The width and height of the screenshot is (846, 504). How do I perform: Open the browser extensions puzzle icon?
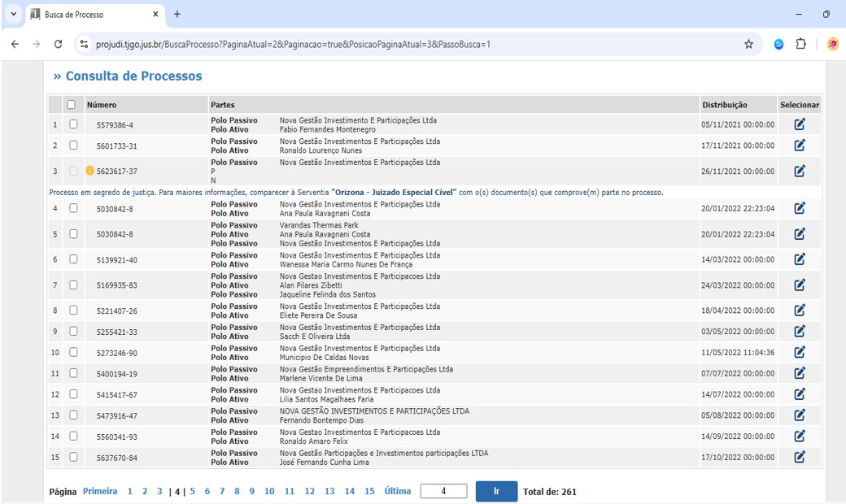[800, 45]
